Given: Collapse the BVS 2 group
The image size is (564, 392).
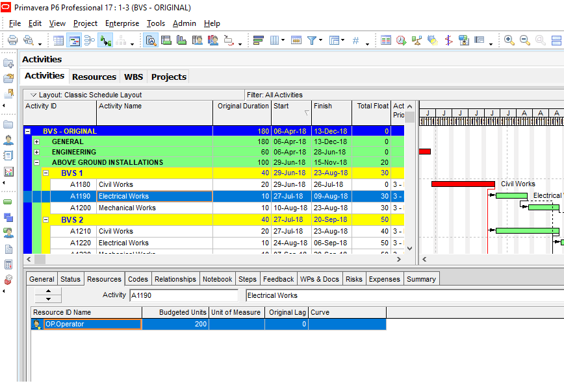Looking at the screenshot, I should (x=45, y=219).
